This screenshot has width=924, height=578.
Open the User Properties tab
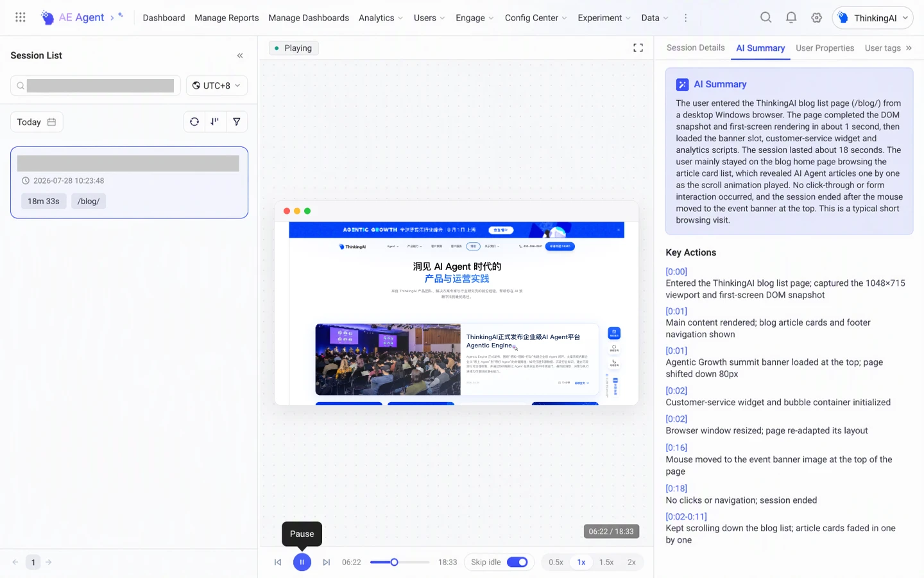click(825, 48)
